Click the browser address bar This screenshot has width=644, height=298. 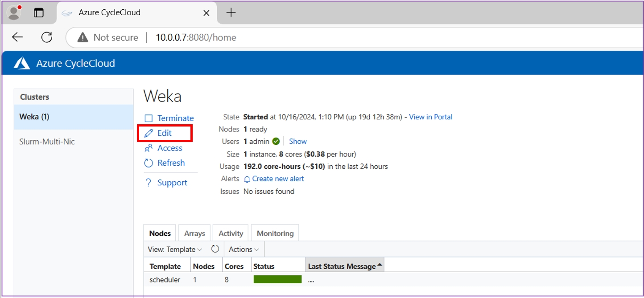[x=312, y=37]
